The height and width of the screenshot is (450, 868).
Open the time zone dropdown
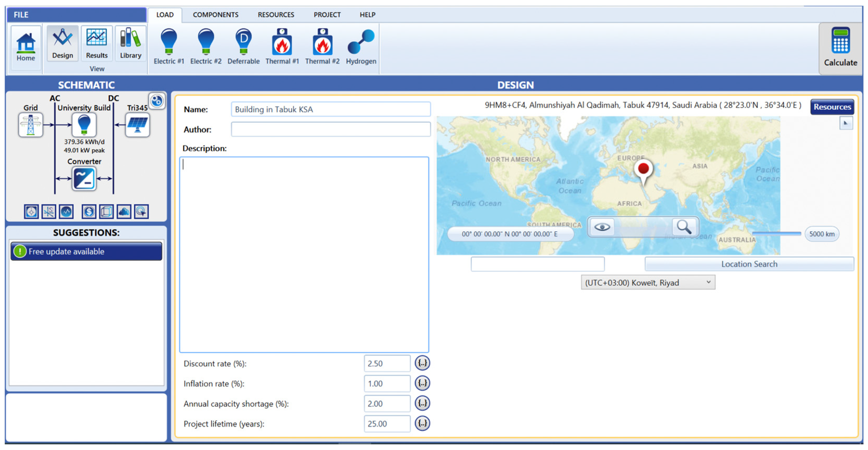pos(648,283)
